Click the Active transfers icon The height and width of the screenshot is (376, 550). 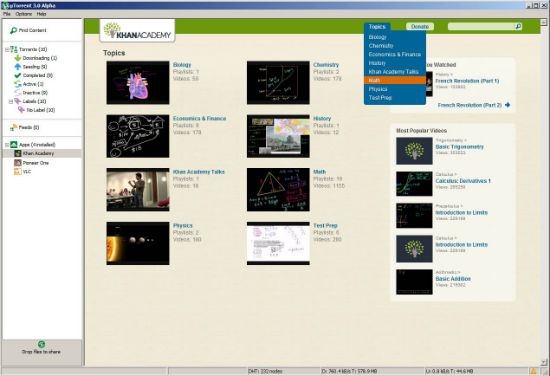click(x=18, y=84)
